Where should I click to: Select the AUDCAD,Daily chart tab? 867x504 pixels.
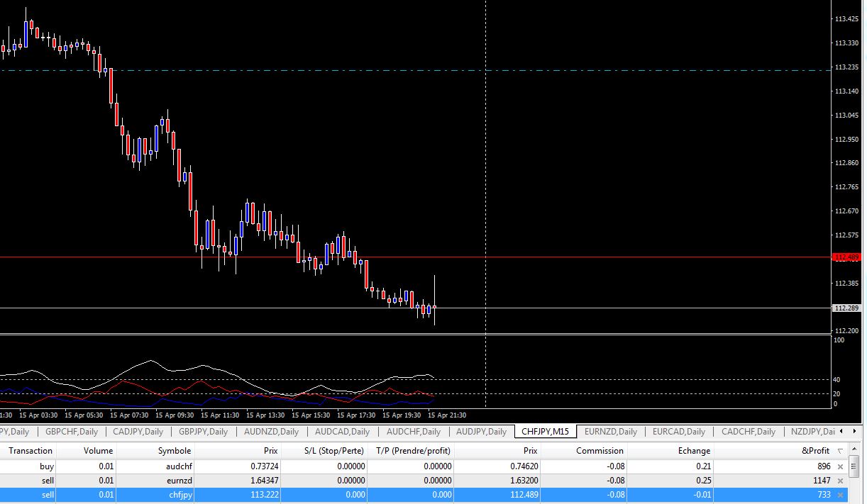pos(342,432)
